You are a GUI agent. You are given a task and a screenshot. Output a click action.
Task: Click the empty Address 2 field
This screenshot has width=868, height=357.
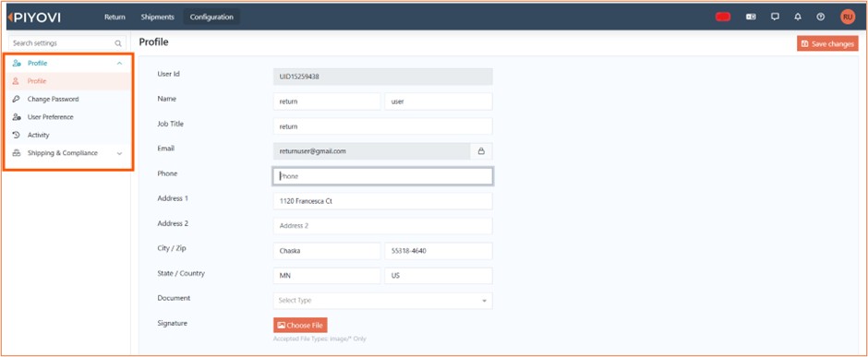point(382,226)
